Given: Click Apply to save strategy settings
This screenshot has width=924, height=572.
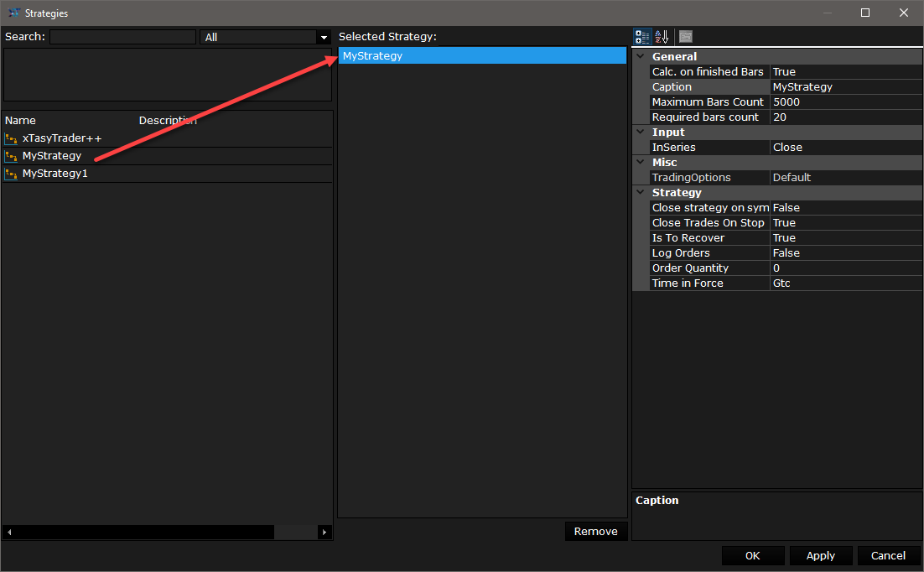Looking at the screenshot, I should pyautogui.click(x=820, y=555).
